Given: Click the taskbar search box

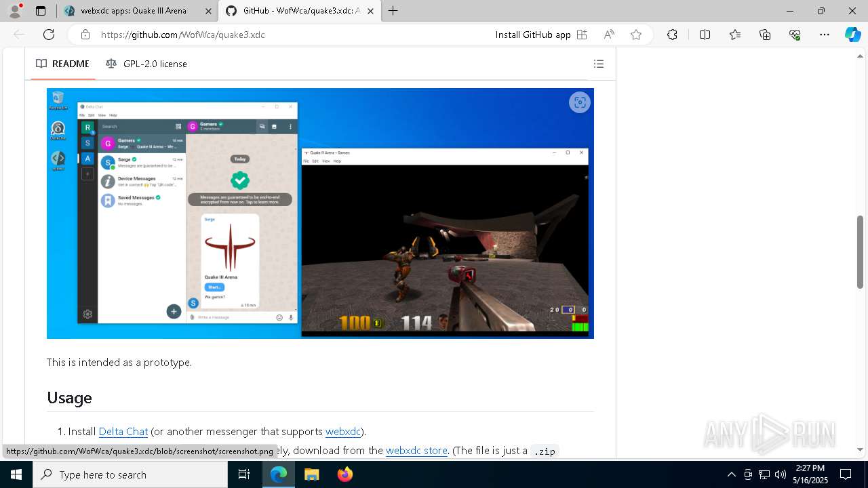Looking at the screenshot, I should pyautogui.click(x=130, y=474).
